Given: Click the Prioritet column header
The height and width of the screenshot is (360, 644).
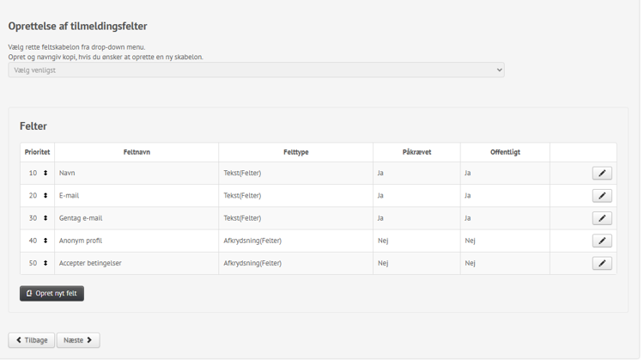Looking at the screenshot, I should (37, 152).
